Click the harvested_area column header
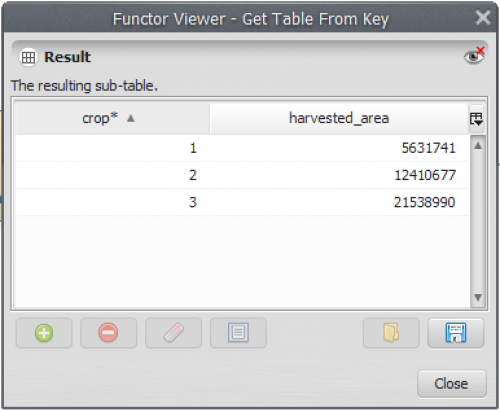 pyautogui.click(x=339, y=118)
